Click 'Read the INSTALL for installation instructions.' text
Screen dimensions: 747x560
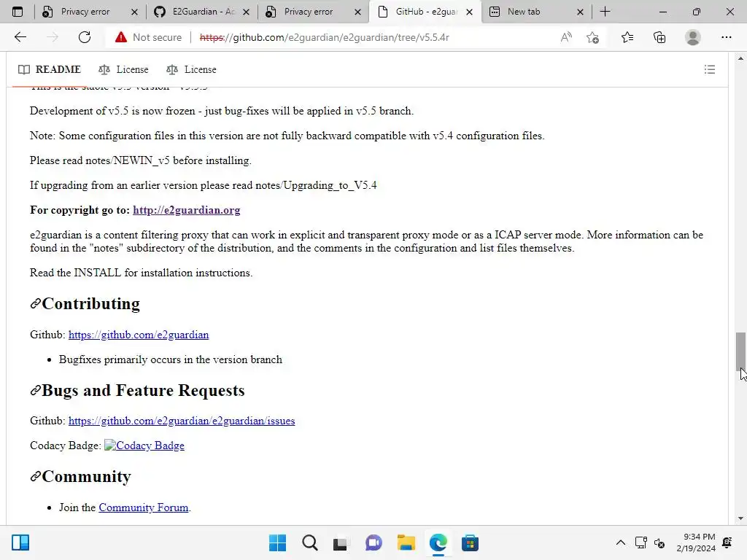coord(141,273)
